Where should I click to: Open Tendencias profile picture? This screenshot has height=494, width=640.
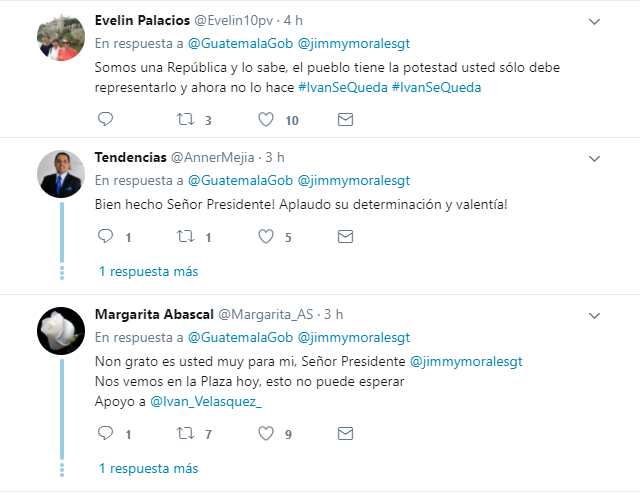(61, 174)
